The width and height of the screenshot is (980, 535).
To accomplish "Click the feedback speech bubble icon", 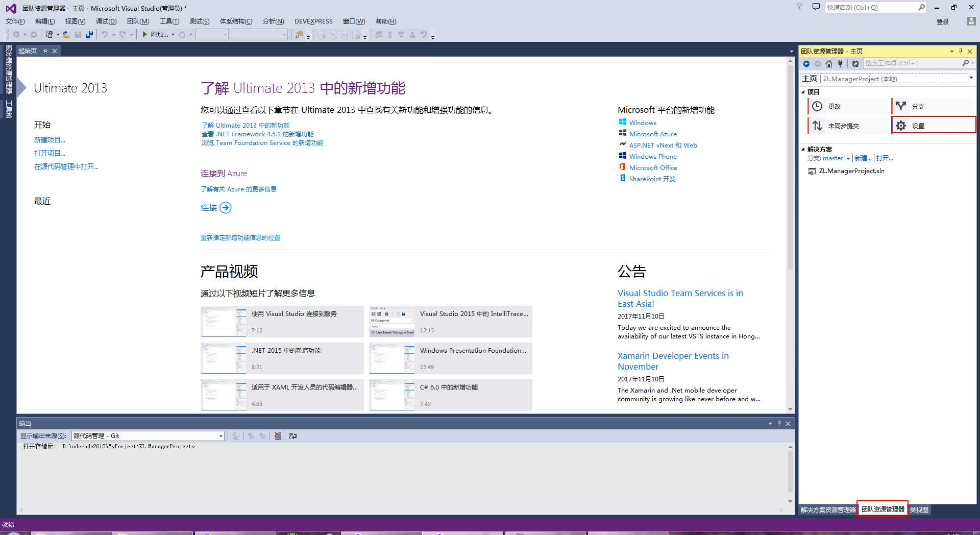I will point(816,7).
